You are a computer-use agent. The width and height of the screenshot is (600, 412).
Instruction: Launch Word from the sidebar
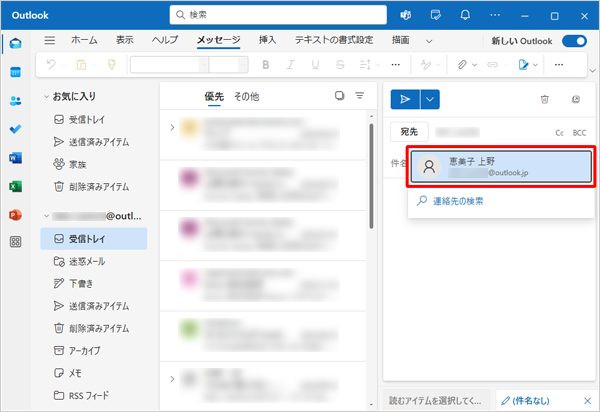[15, 158]
